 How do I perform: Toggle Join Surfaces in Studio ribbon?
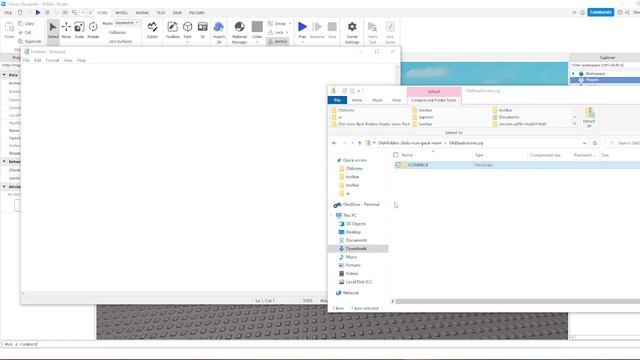click(x=120, y=41)
